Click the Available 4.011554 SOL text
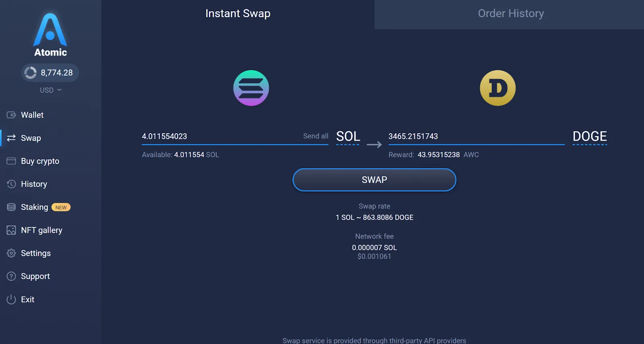 click(180, 154)
